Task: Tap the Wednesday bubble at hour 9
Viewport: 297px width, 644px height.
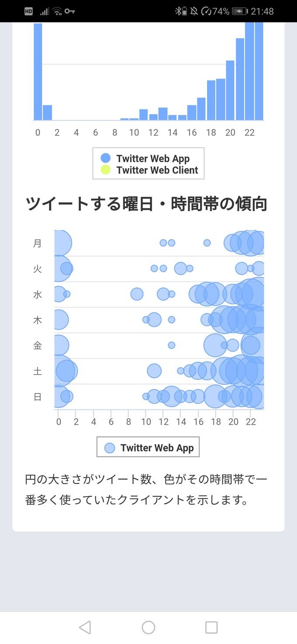Action: [x=137, y=294]
